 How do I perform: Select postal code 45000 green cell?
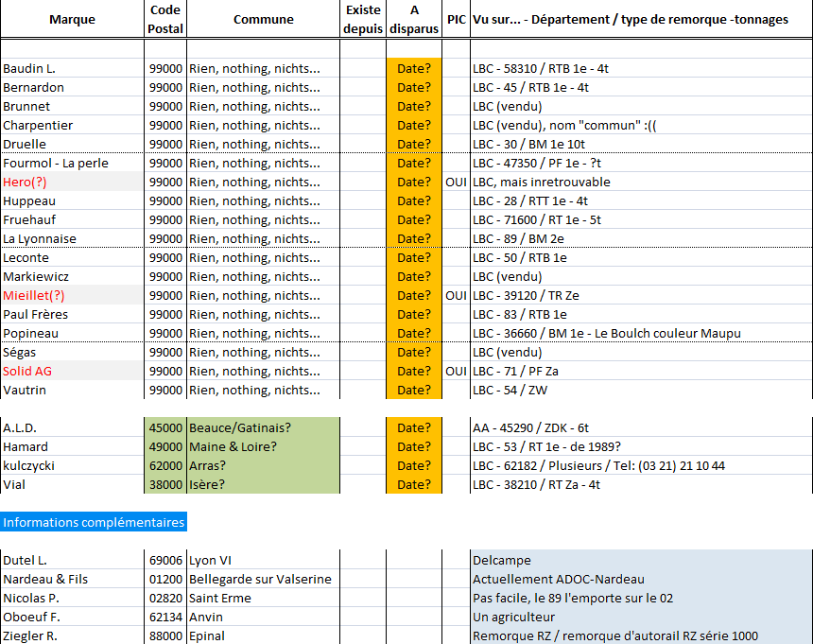point(165,427)
